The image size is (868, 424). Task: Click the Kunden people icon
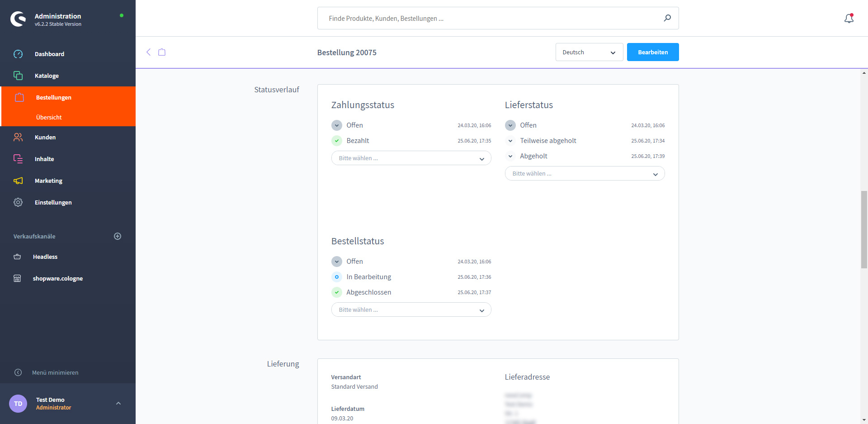click(18, 137)
